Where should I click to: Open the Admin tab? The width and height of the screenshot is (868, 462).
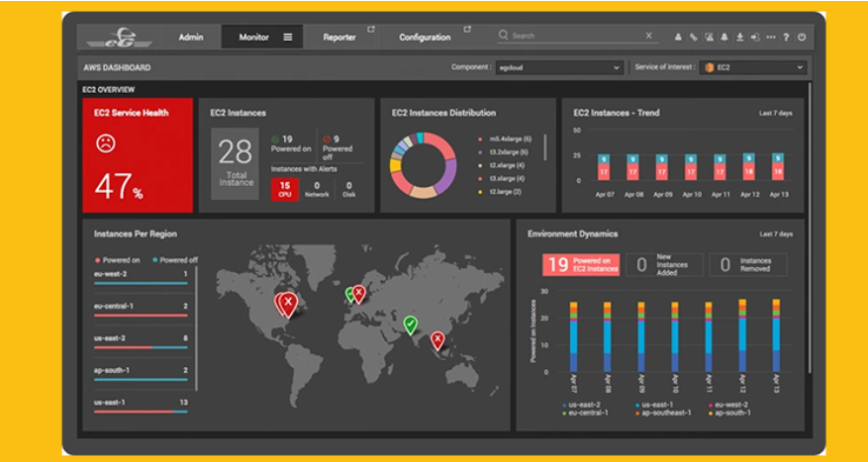(191, 37)
